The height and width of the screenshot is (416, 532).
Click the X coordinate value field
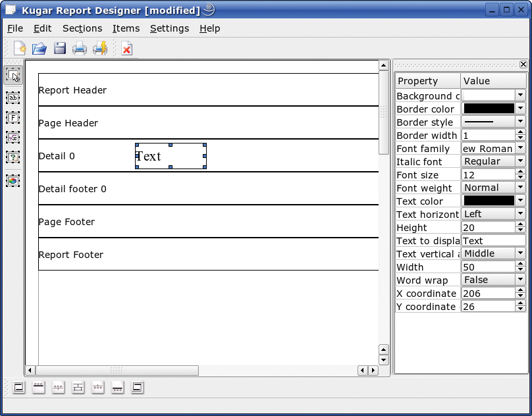coord(489,293)
